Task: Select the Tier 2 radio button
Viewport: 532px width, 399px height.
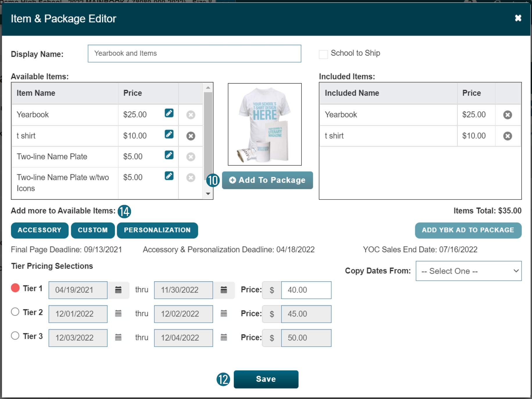Action: click(x=15, y=312)
